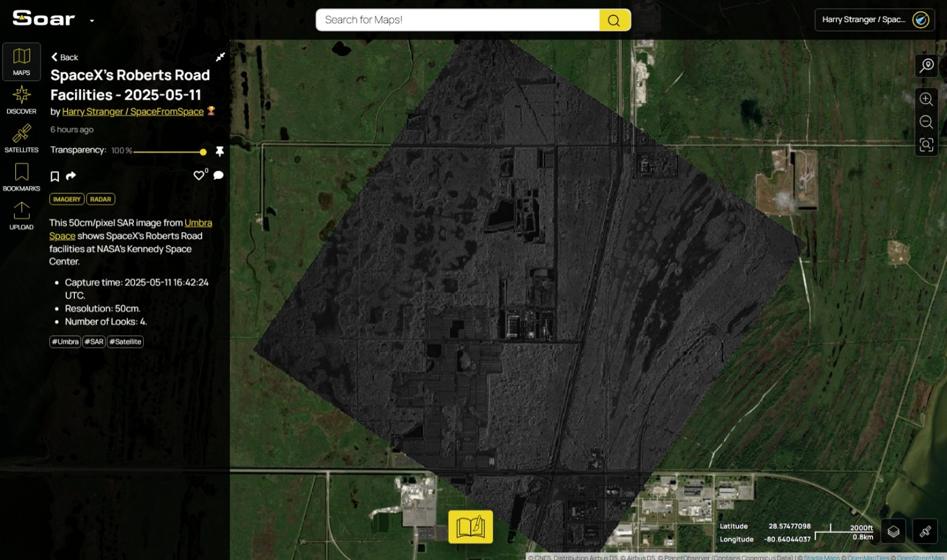The image size is (947, 560).
Task: Click the Soar logo
Action: pos(44,18)
